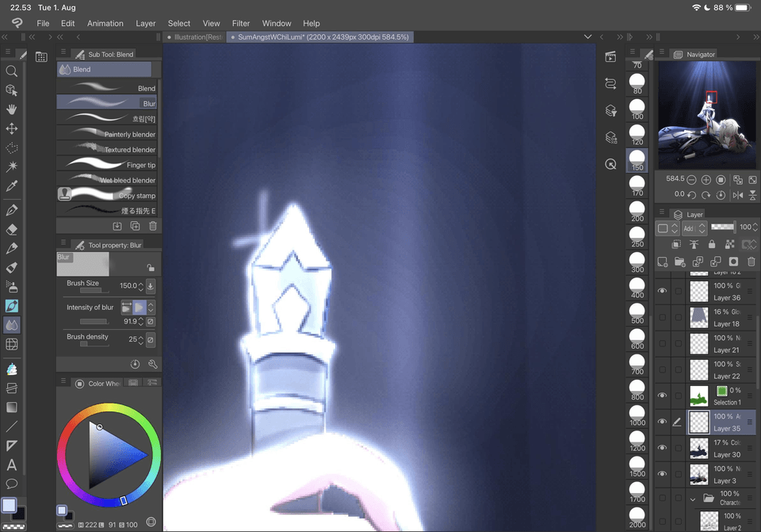
Task: Open the Filter menu
Action: [x=241, y=24]
